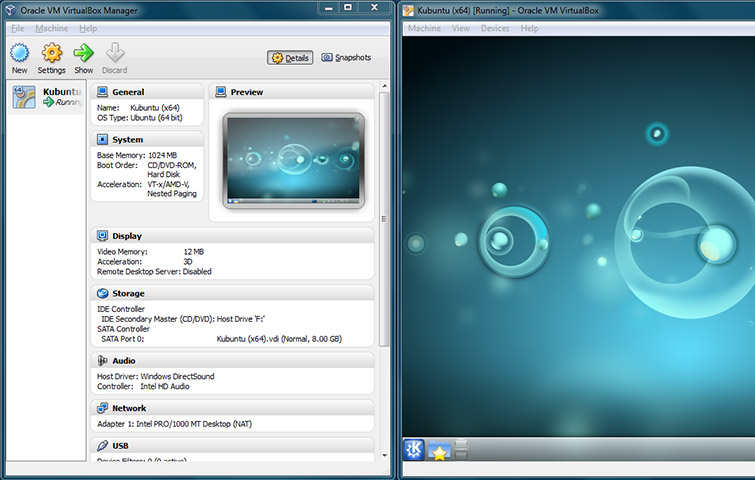Click the Network section icon
The height and width of the screenshot is (480, 755).
[102, 408]
